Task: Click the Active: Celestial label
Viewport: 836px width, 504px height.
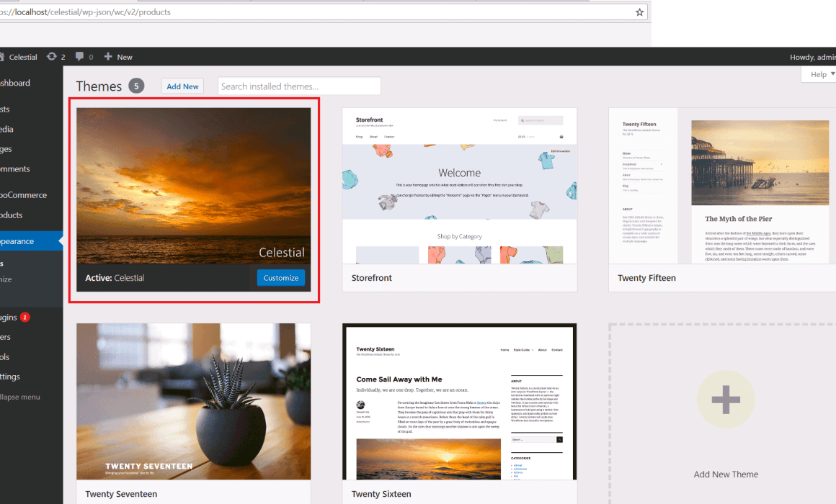Action: pyautogui.click(x=115, y=278)
